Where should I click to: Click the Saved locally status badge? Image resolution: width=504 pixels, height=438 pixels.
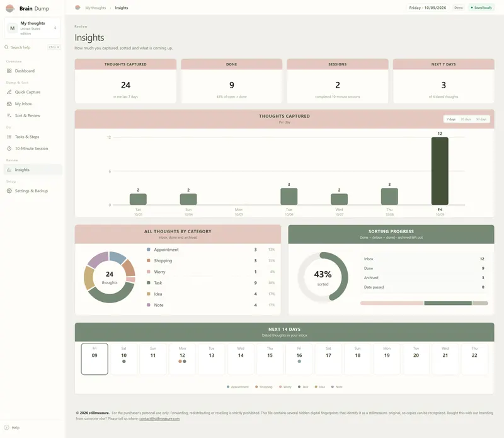481,8
